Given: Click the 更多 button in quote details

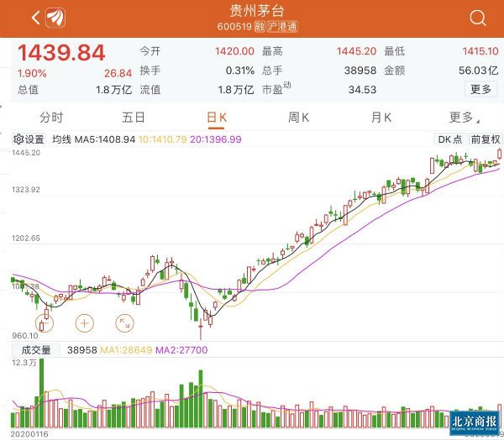Looking at the screenshot, I should click(480, 89).
